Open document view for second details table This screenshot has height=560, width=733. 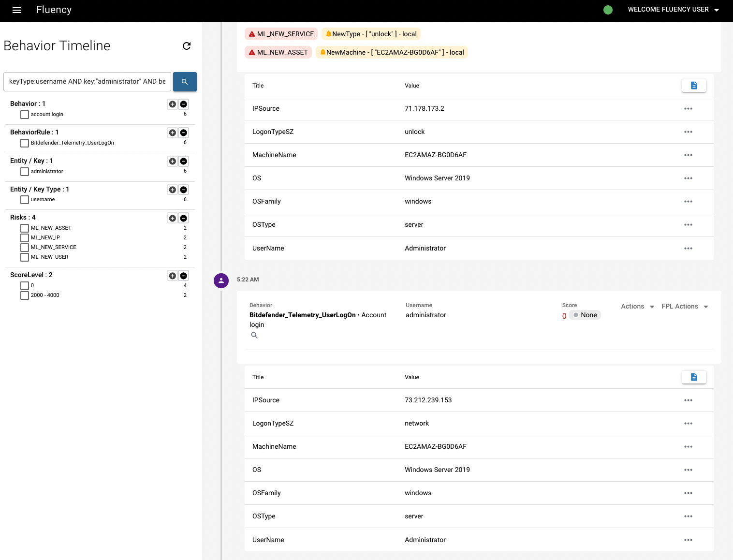click(x=694, y=377)
